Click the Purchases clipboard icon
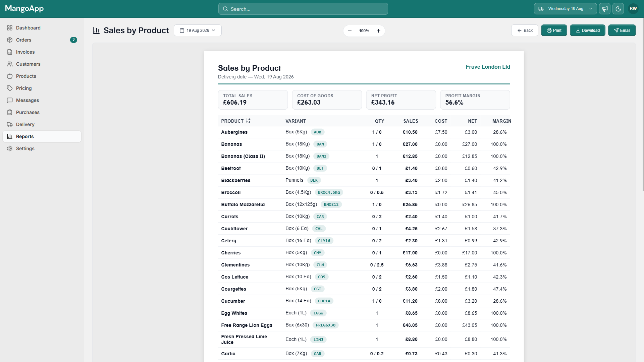The height and width of the screenshot is (362, 644). [x=10, y=112]
